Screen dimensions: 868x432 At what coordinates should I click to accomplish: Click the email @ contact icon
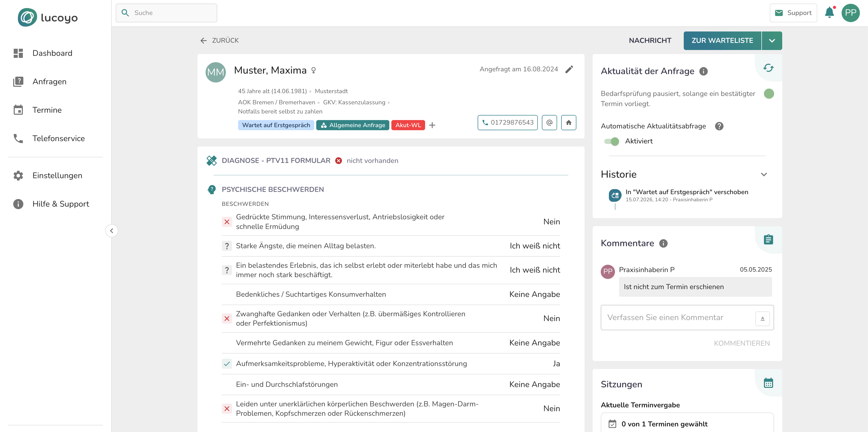click(549, 123)
